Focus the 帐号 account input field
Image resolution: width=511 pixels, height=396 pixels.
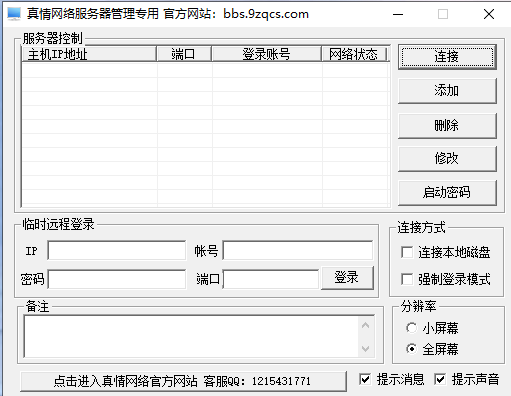tap(298, 250)
